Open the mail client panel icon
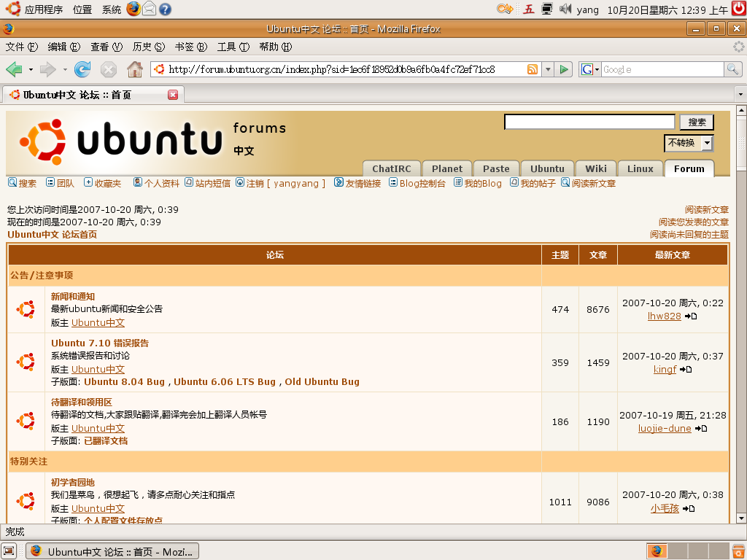Viewport: 747px width, 560px height. 149,9
